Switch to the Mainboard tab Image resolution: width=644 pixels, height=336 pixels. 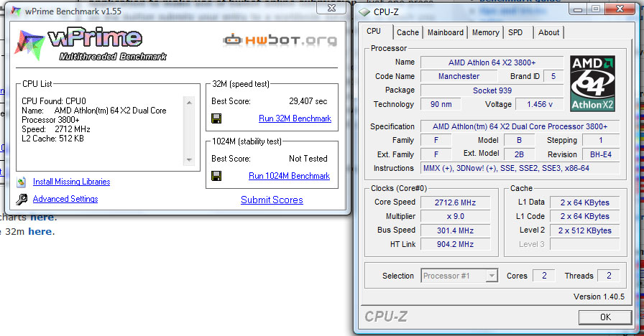445,32
